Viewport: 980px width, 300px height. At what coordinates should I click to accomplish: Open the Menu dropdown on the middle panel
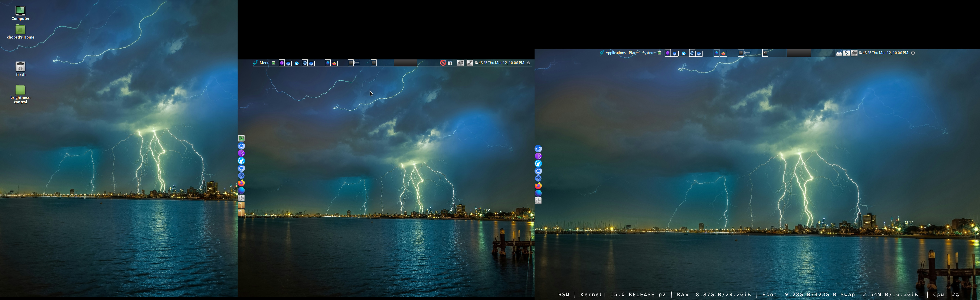[264, 63]
